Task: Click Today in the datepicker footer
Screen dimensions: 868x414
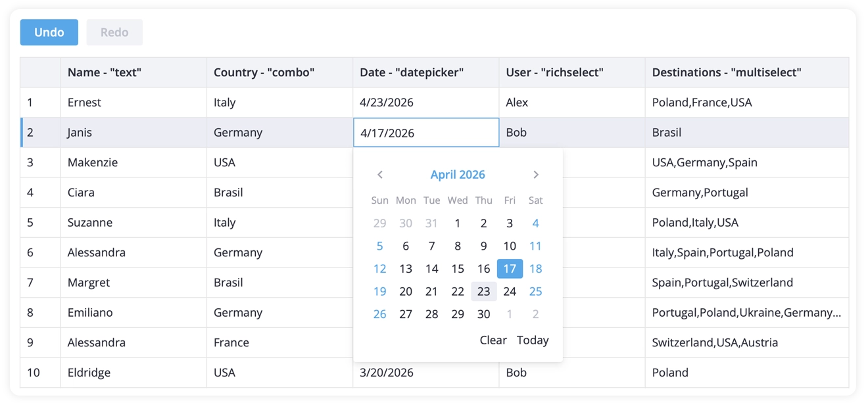Action: (533, 340)
